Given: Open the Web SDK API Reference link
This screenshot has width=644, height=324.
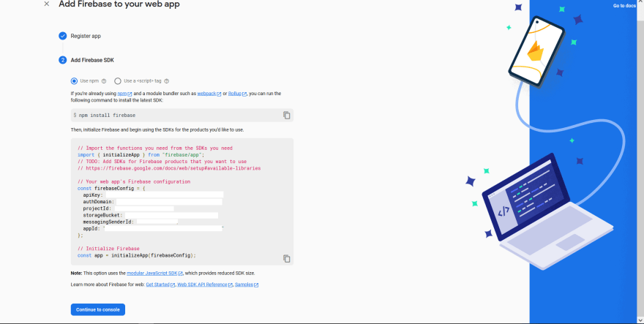Looking at the screenshot, I should click(205, 285).
